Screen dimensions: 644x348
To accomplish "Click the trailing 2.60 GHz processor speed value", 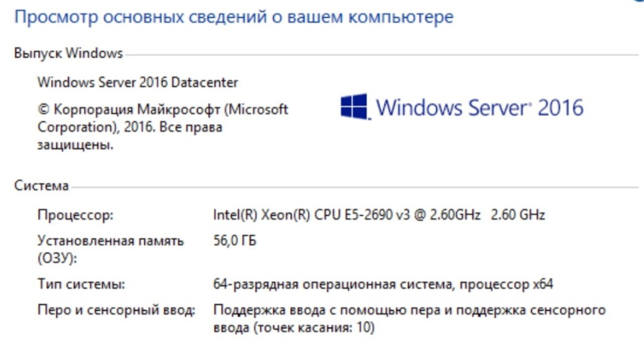I will click(x=518, y=215).
